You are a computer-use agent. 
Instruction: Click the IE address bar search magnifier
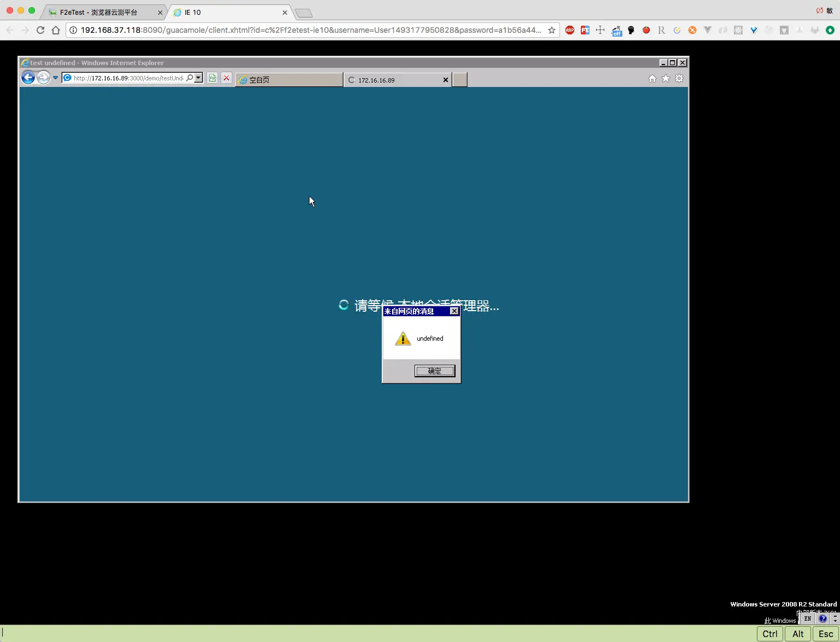190,78
